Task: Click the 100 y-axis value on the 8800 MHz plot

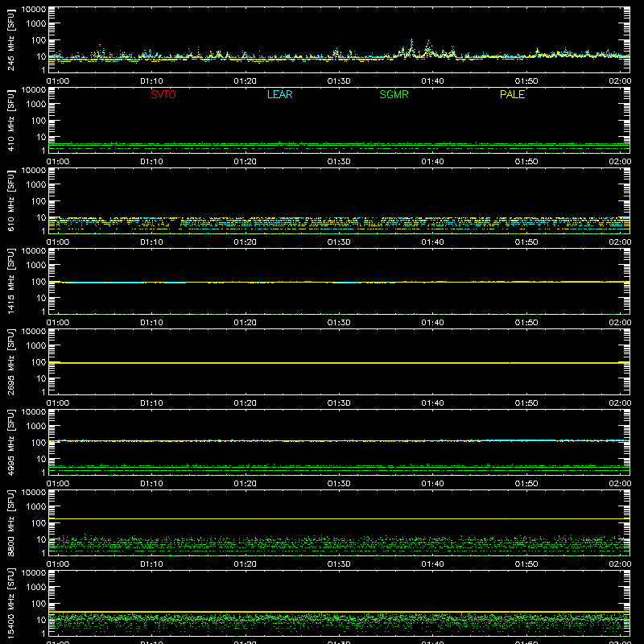Action: (39, 523)
